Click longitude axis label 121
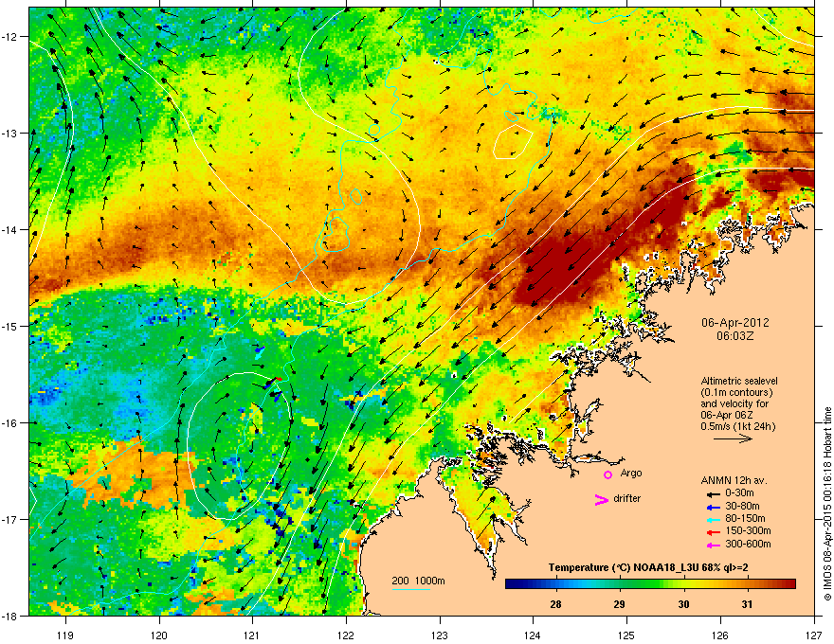 [252, 635]
